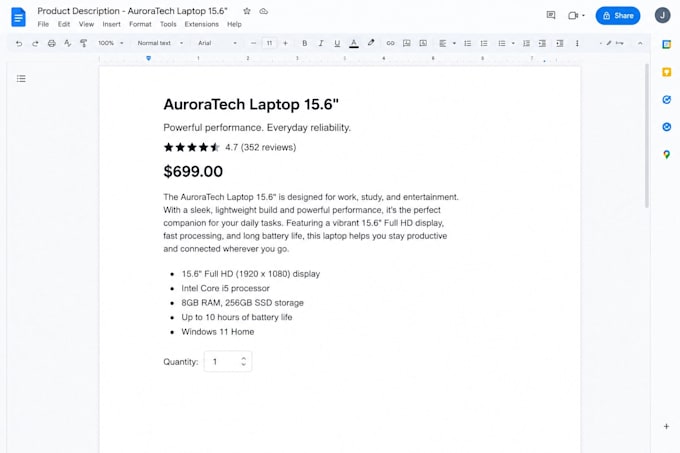Star the document title
This screenshot has height=453, width=680.
pos(247,11)
